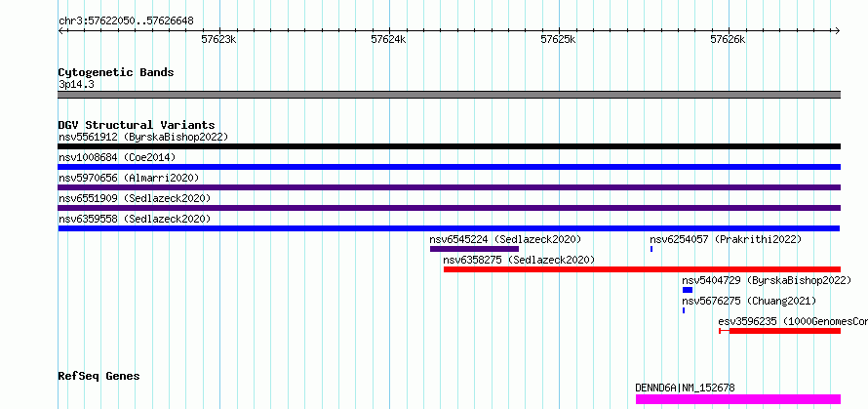Click the 57626k ruler tick label
Viewport: 868px width, 409px height.
coord(728,39)
